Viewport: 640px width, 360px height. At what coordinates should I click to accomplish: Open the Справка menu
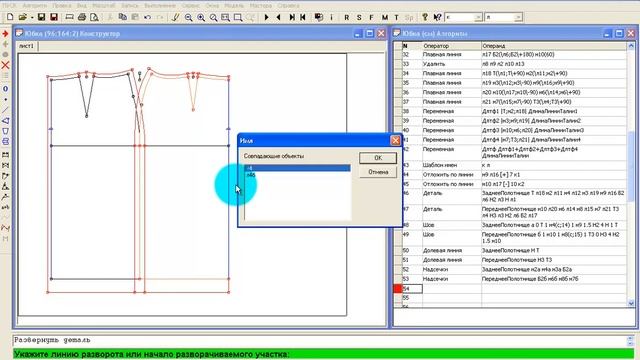tap(288, 5)
